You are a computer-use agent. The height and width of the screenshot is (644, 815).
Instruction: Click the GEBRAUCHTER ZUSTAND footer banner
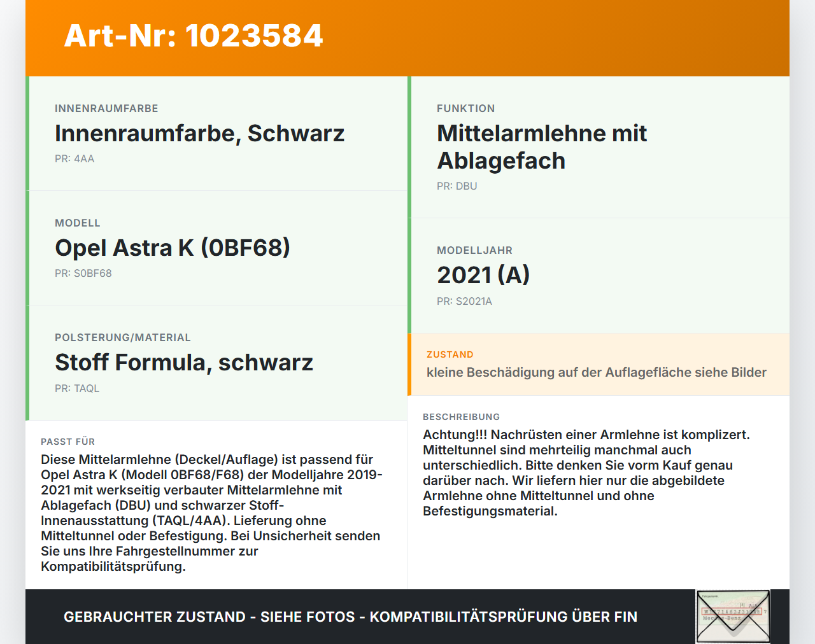[350, 617]
